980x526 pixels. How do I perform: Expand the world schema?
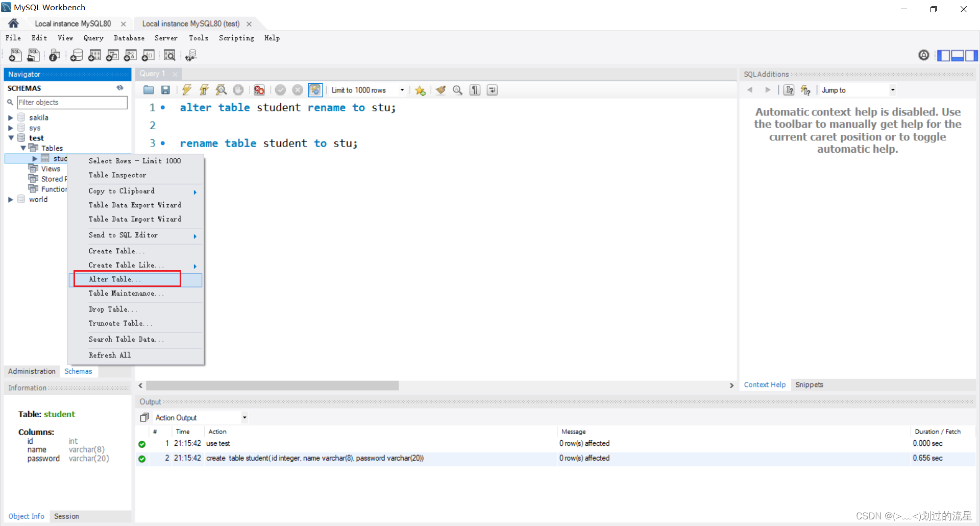(10, 199)
